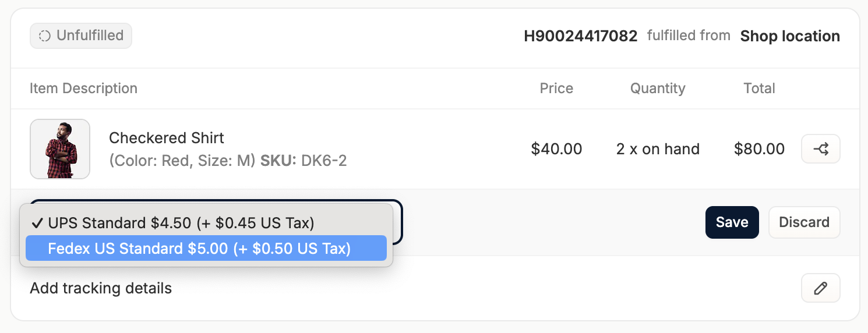
Task: Click order number H90024417082
Action: pos(581,36)
